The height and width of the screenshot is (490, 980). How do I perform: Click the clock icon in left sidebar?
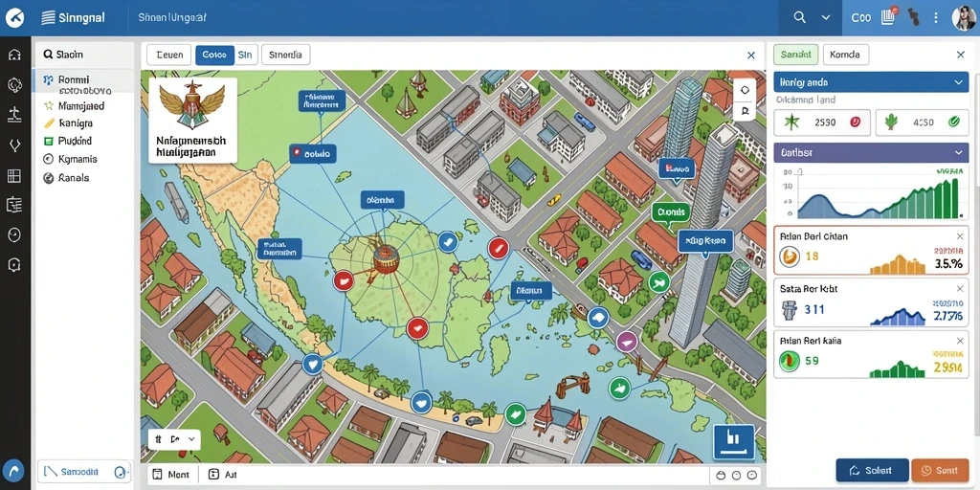click(14, 234)
